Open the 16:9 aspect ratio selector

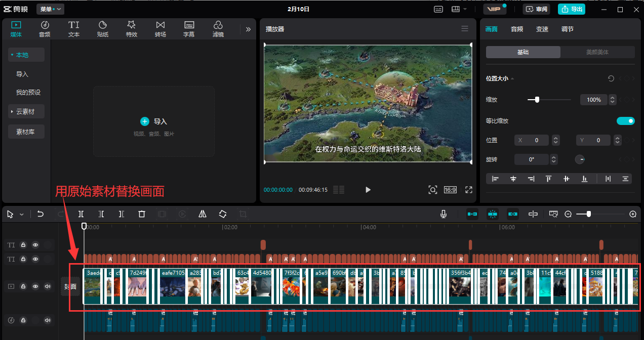pos(450,190)
